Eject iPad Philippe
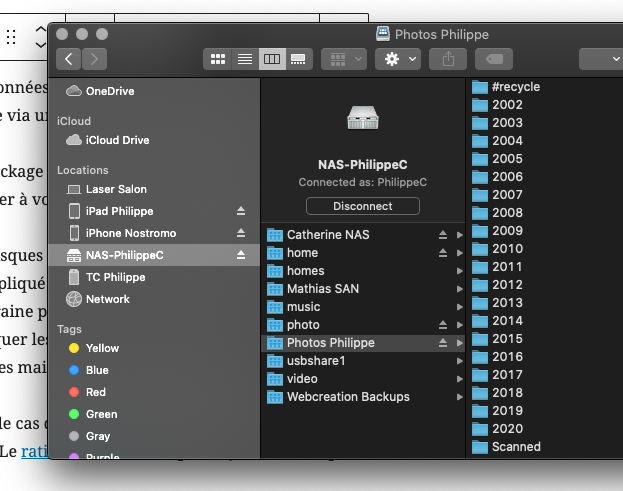Viewport: 623px width, 491px height. pyautogui.click(x=241, y=211)
